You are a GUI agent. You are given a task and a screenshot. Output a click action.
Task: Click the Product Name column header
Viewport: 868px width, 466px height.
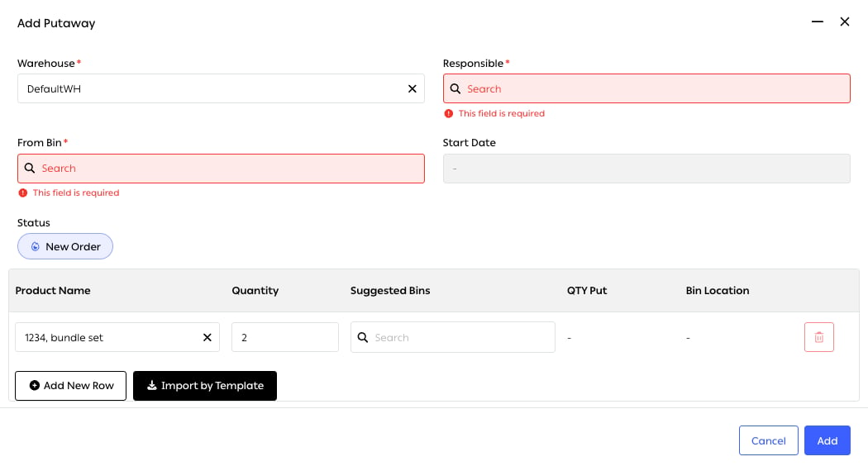pyautogui.click(x=53, y=291)
